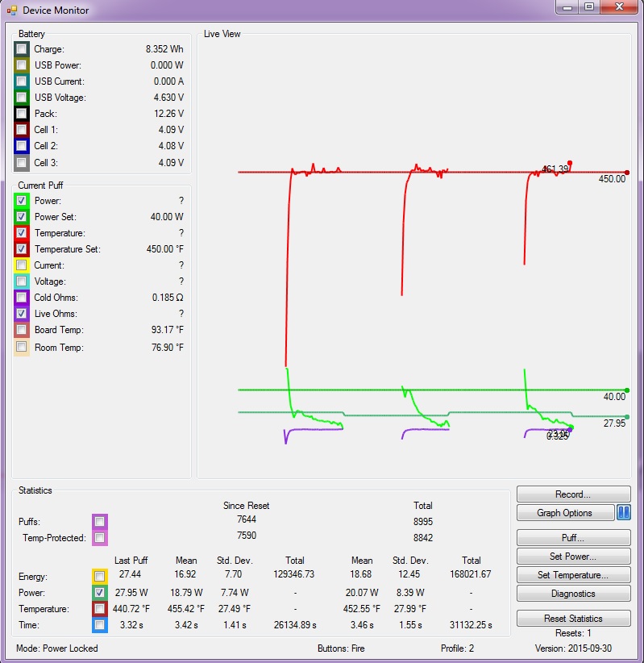Enable the USB Power graph checkbox
This screenshot has height=663, width=644.
21,65
